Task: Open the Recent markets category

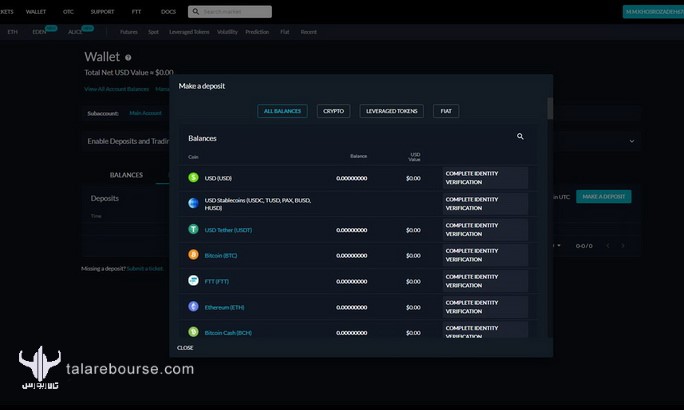Action: (x=308, y=32)
